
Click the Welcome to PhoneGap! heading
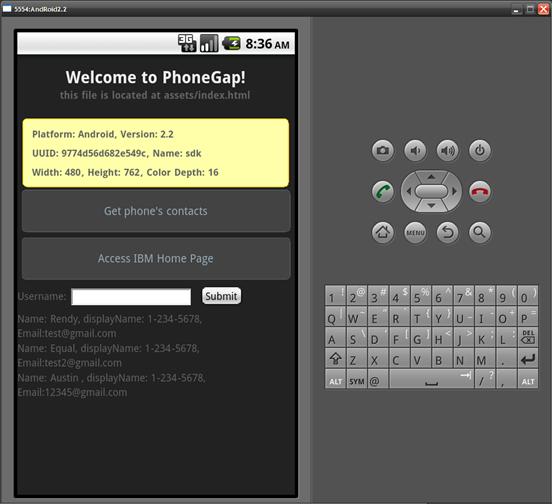[156, 77]
